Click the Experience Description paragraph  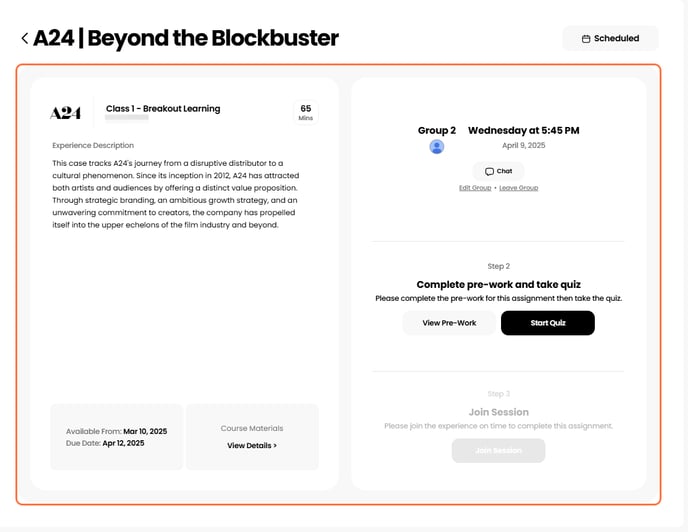[x=175, y=194]
